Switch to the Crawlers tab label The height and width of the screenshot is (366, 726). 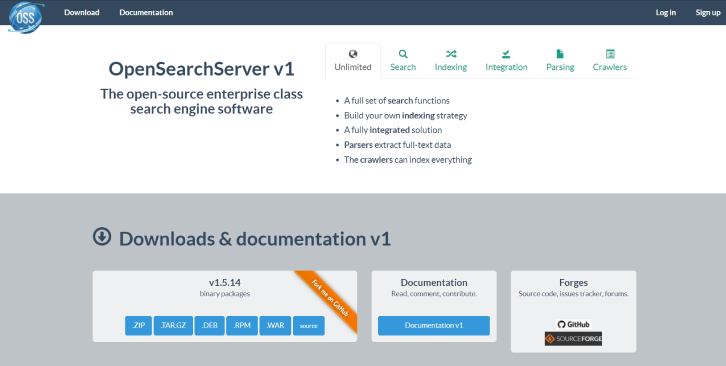click(x=610, y=67)
